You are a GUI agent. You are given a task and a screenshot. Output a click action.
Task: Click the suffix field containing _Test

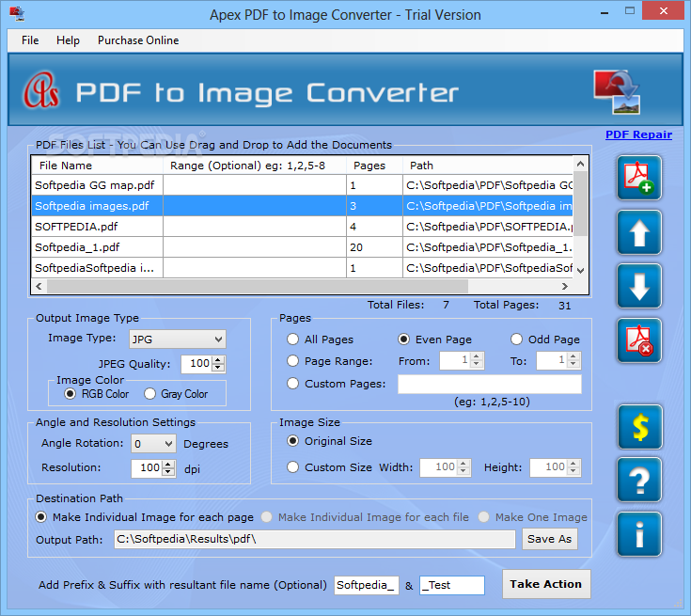coord(451,585)
